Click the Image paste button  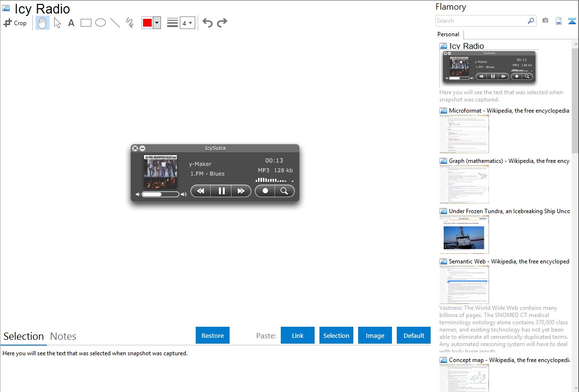point(375,335)
